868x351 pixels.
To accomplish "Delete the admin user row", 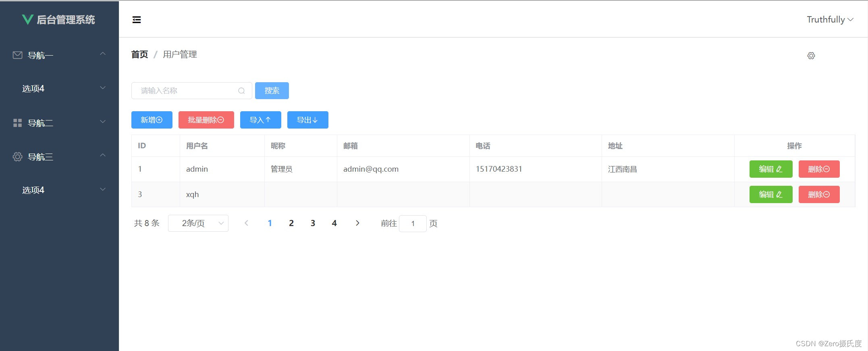I will pos(819,169).
